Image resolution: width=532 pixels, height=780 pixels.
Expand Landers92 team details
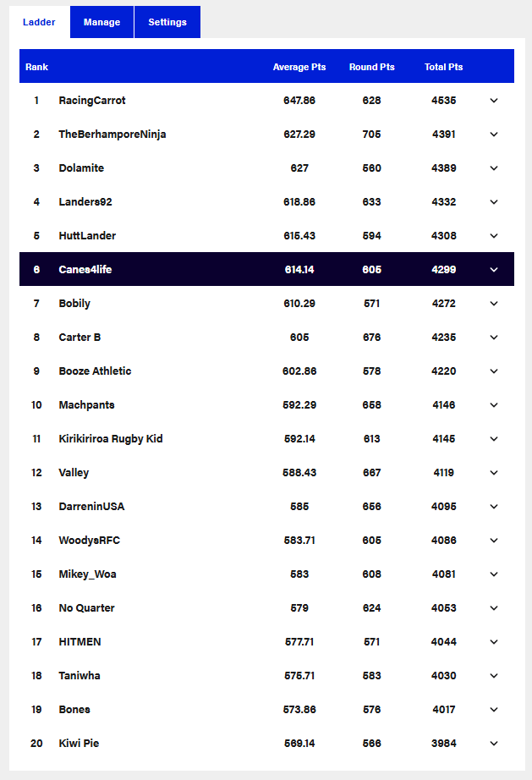click(x=494, y=202)
